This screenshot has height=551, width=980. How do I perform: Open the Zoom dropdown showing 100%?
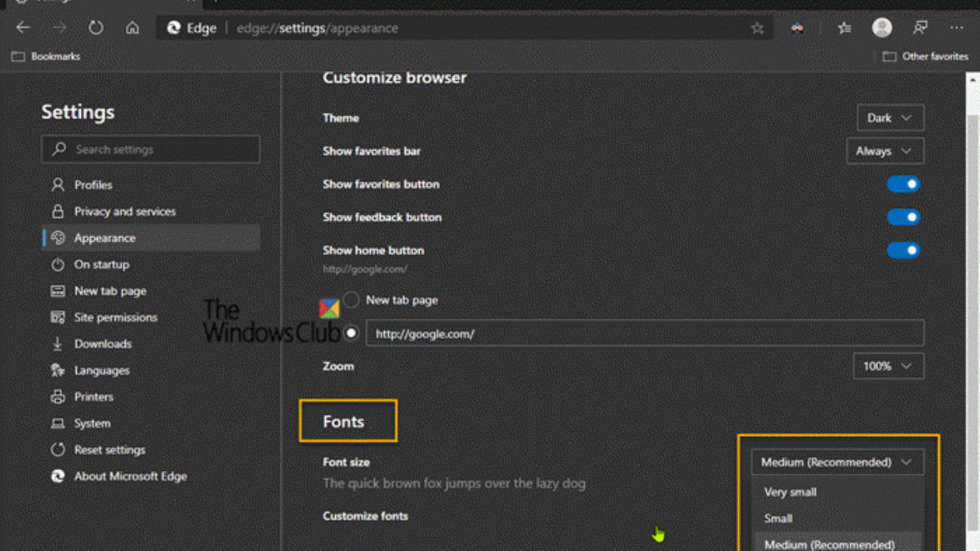[888, 367]
